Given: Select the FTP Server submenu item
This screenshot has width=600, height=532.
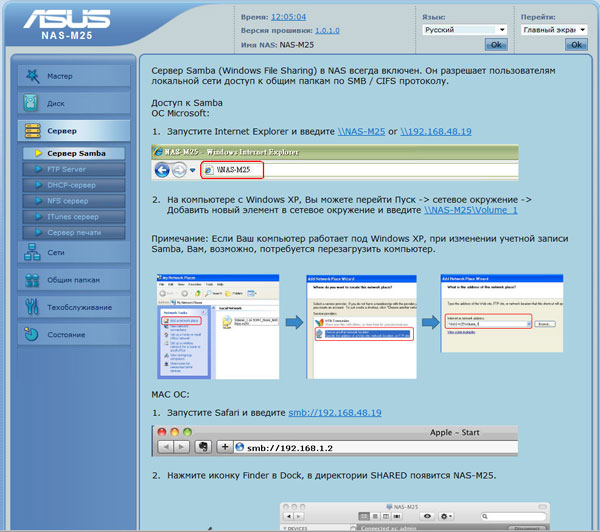Looking at the screenshot, I should [x=74, y=169].
